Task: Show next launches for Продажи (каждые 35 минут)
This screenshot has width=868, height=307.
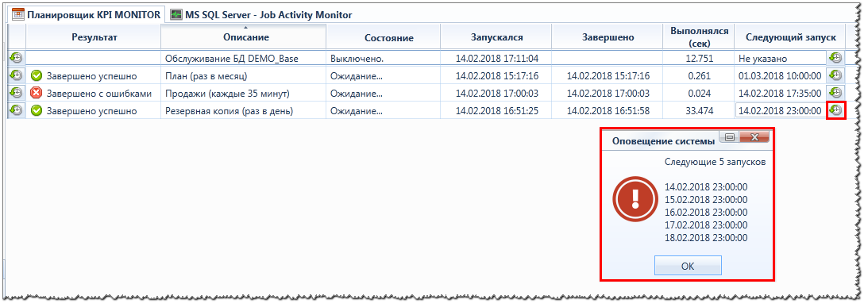Action: pyautogui.click(x=835, y=94)
